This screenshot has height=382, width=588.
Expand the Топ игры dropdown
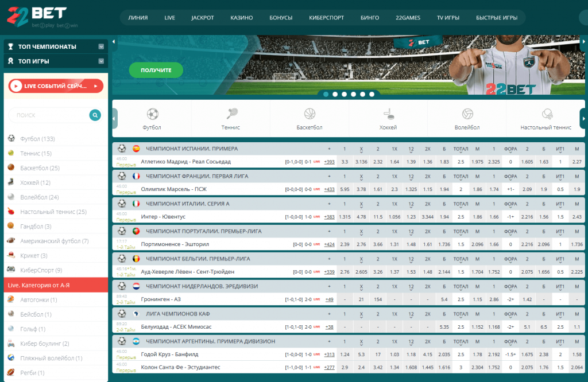(101, 61)
